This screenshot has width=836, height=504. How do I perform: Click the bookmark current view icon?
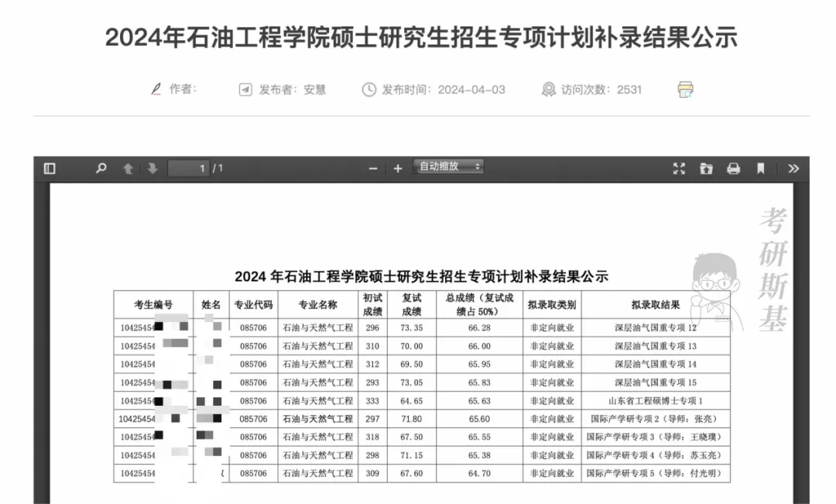(761, 169)
